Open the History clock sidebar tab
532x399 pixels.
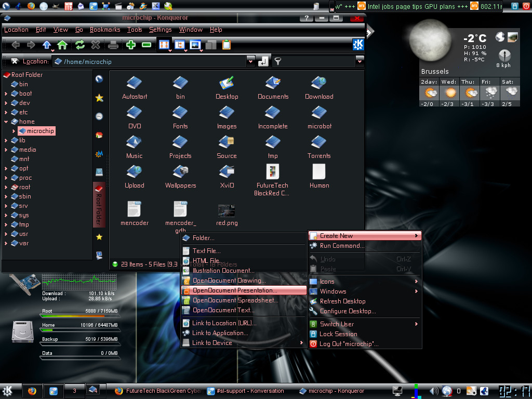pos(99,116)
